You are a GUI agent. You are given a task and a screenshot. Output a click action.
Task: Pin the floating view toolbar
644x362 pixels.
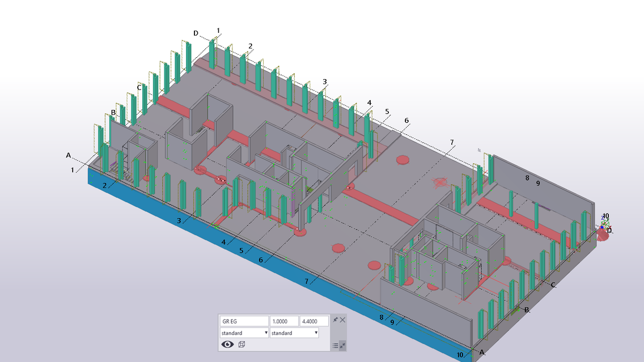point(335,320)
